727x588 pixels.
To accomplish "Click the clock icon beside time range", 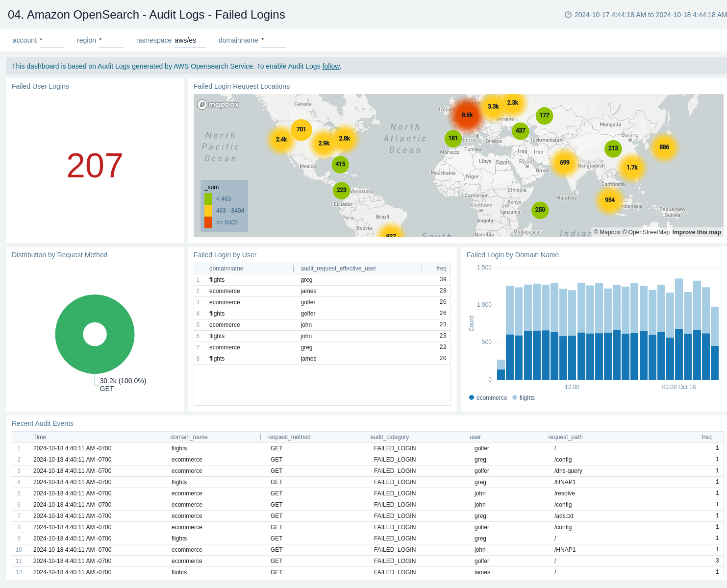I will 568,15.
